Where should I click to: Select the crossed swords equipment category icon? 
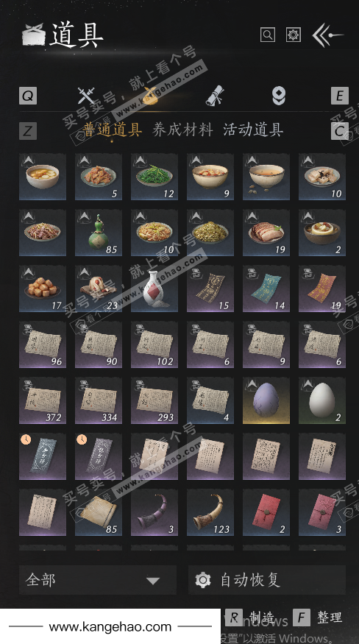click(86, 96)
